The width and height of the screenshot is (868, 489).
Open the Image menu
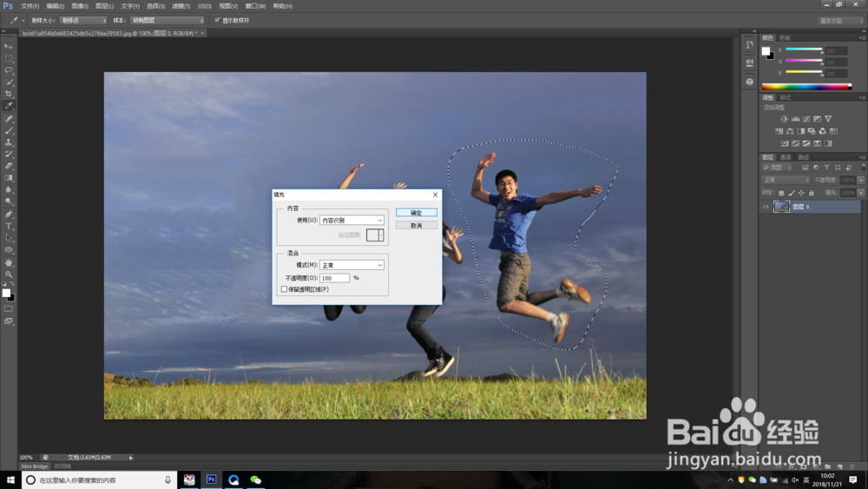80,6
